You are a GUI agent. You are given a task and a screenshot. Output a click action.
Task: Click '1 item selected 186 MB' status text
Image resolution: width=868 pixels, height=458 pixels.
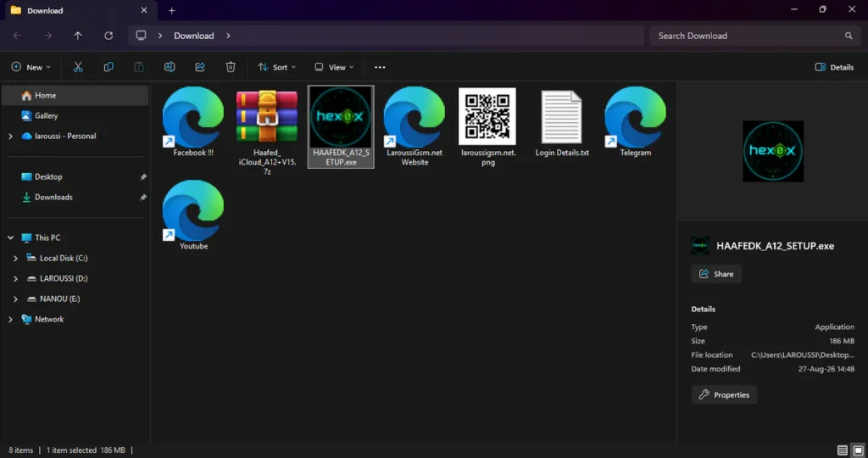86,450
